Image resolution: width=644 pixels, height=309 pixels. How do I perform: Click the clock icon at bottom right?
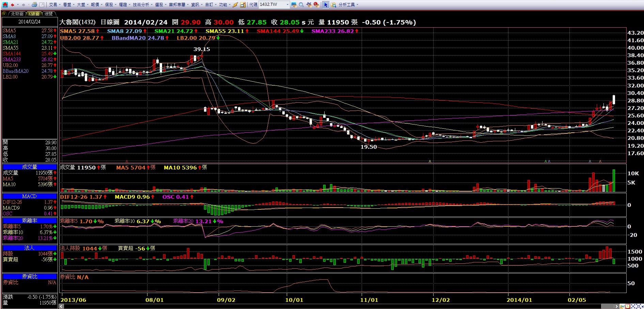tap(628, 306)
